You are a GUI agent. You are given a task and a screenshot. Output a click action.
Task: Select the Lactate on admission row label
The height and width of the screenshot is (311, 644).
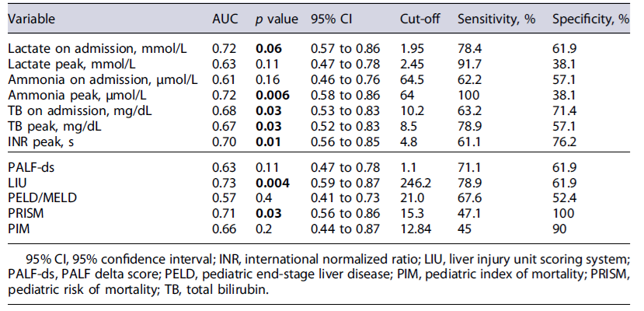[x=98, y=48]
